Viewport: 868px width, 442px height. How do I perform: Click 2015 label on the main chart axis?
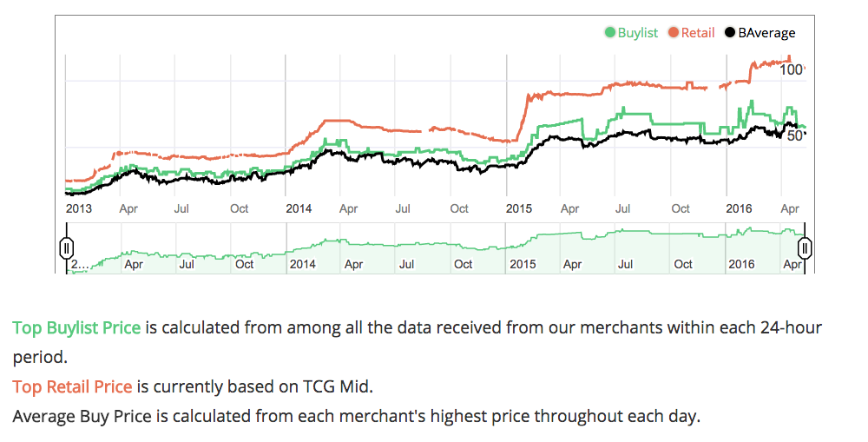pyautogui.click(x=519, y=208)
